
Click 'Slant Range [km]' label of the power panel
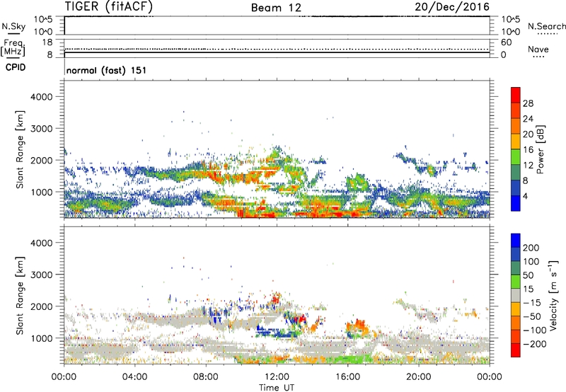(x=20, y=149)
